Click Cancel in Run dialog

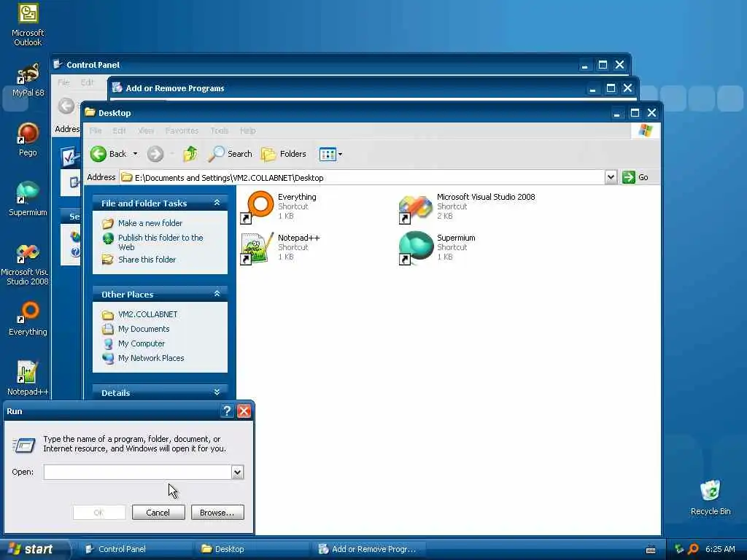pos(158,513)
